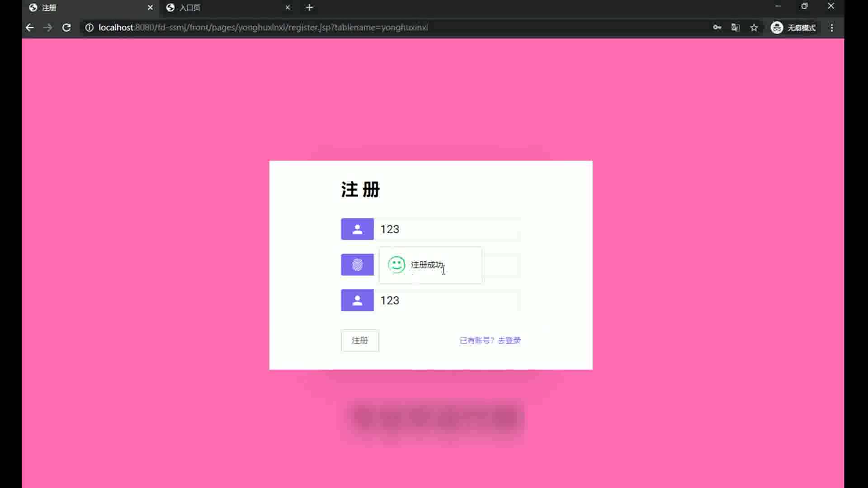Screen dimensions: 868x488
Task: Open a new browser tab
Action: (x=309, y=8)
